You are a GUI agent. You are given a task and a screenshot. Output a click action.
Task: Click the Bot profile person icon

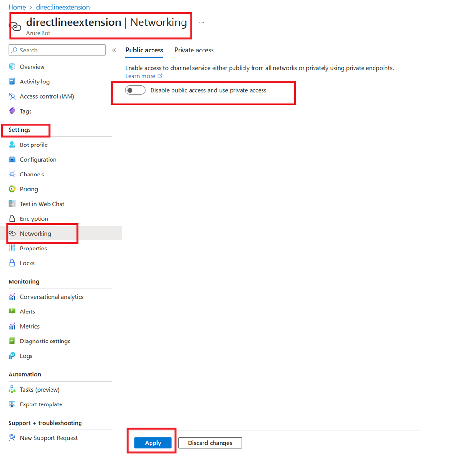click(x=12, y=145)
